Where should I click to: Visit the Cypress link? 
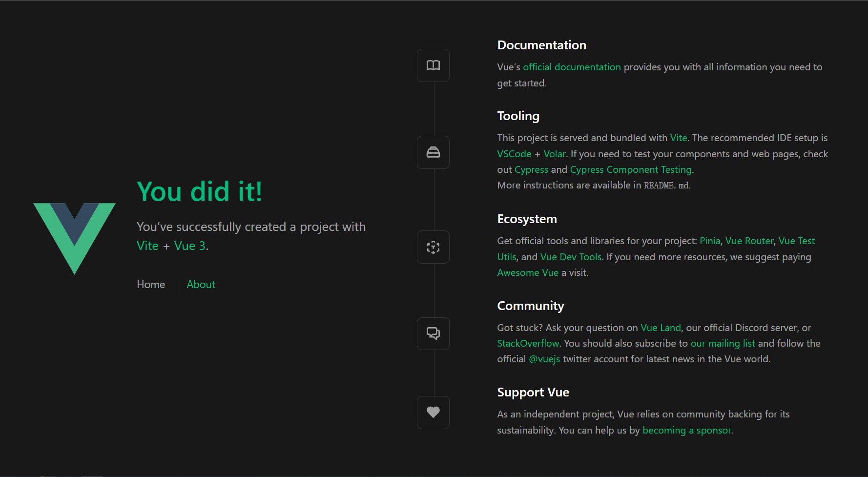531,169
